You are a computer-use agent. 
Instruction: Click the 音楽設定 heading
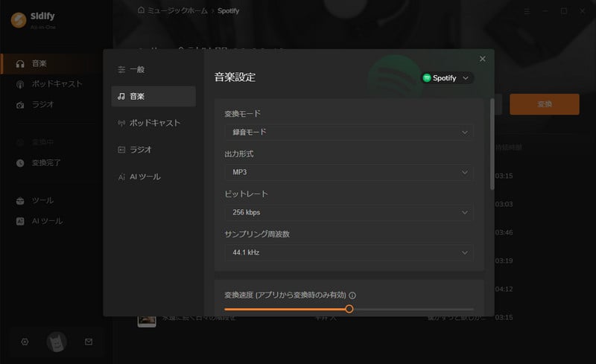click(235, 77)
